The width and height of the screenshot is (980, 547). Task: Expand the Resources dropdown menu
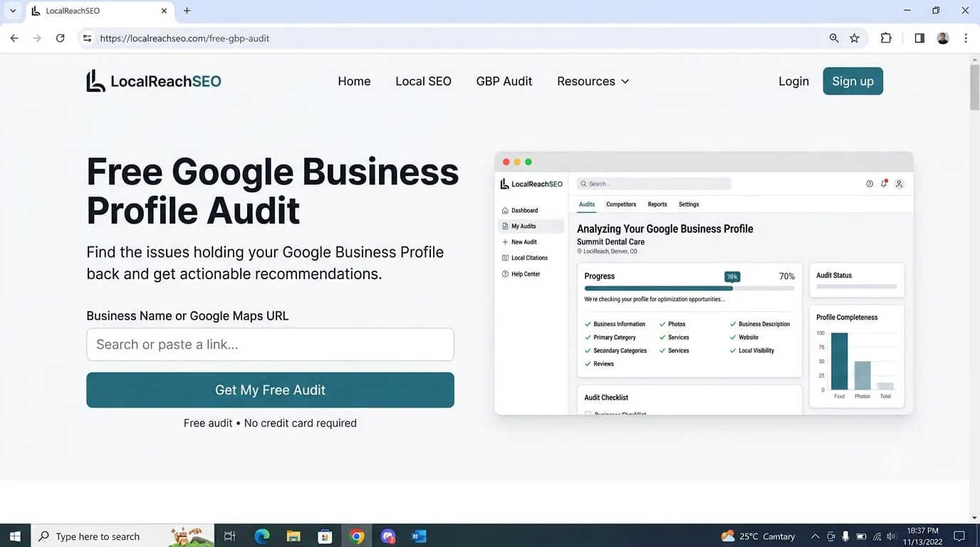coord(593,81)
